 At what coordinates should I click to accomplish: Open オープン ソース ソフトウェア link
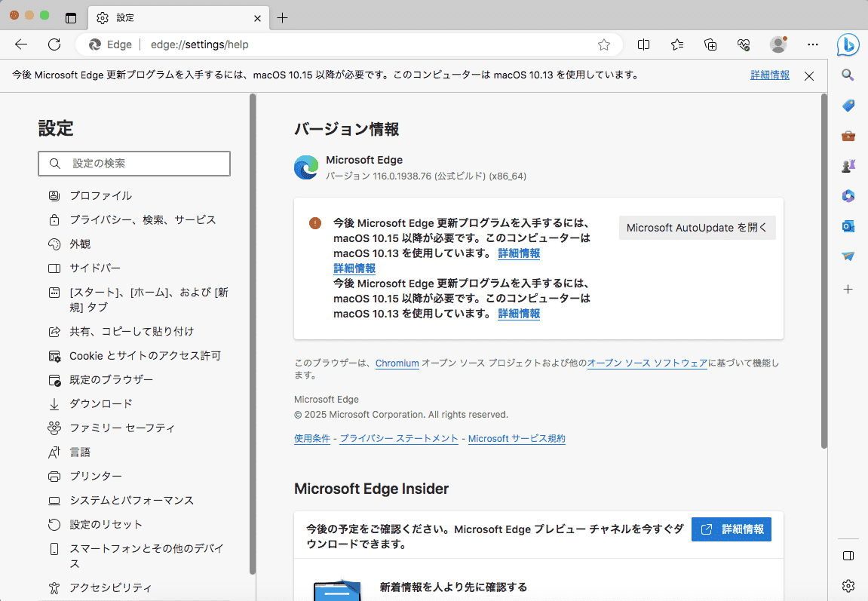[647, 363]
